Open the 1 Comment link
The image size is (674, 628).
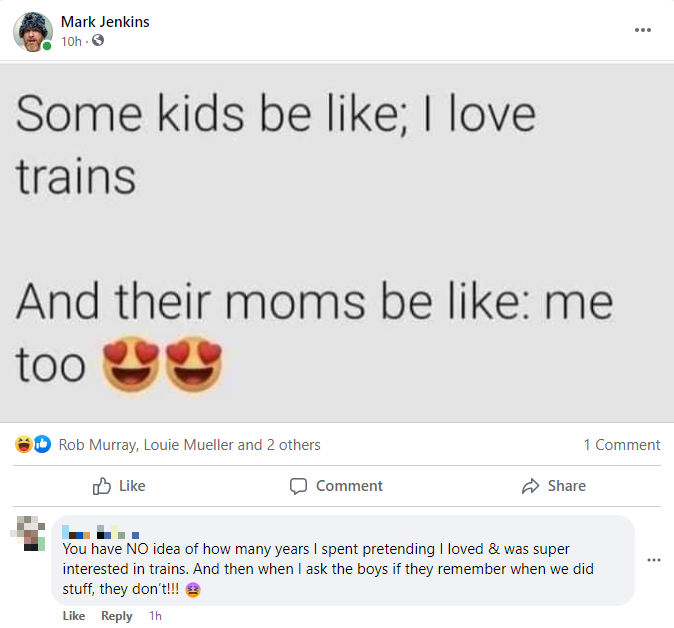(622, 445)
